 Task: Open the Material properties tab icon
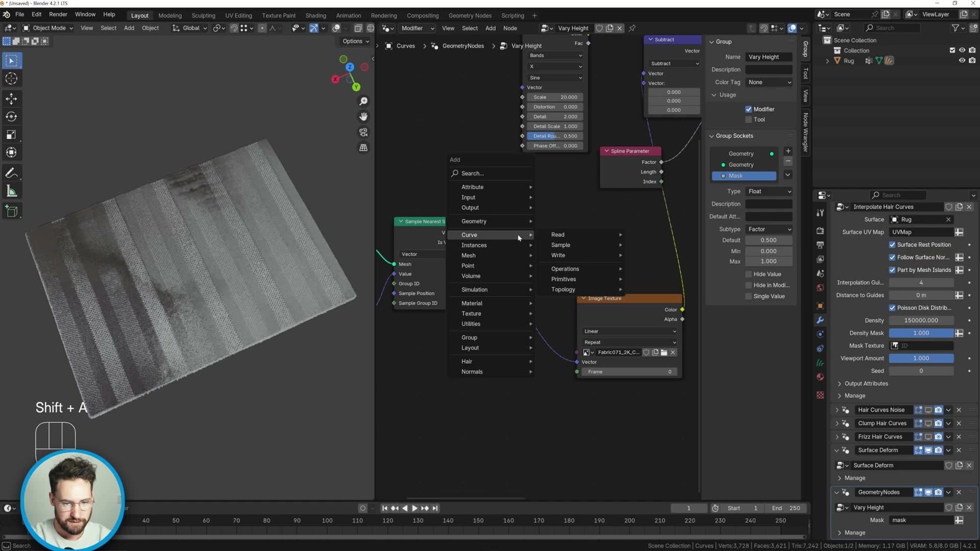[820, 377]
